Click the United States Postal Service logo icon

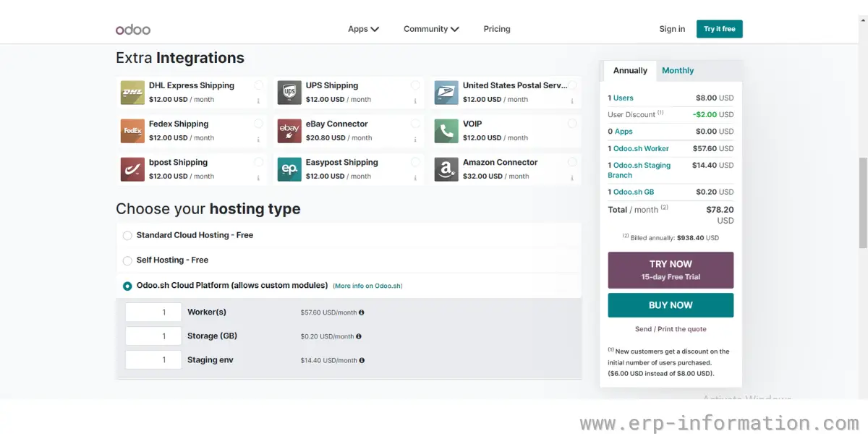(x=446, y=92)
